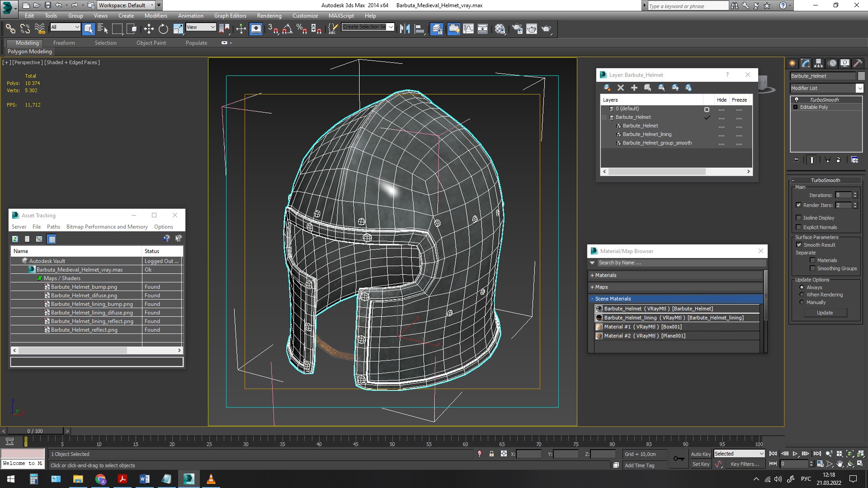Click the Update button in TurboSmooth

[825, 313]
